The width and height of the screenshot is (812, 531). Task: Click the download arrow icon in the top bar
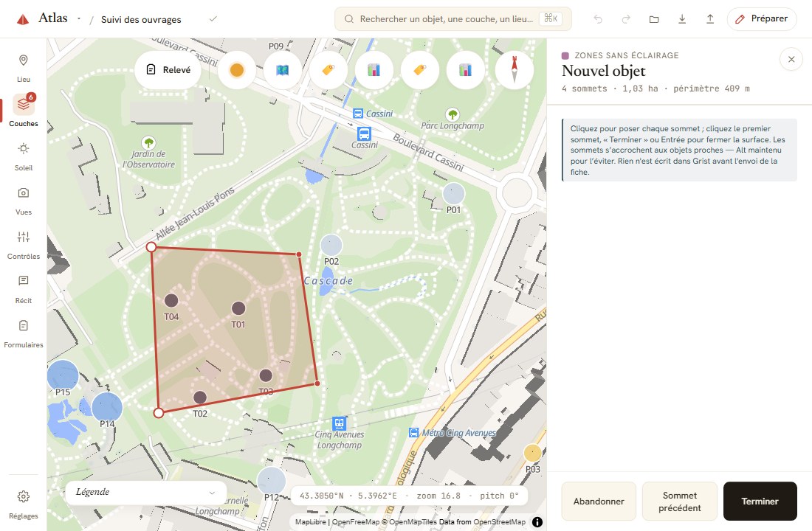(682, 19)
